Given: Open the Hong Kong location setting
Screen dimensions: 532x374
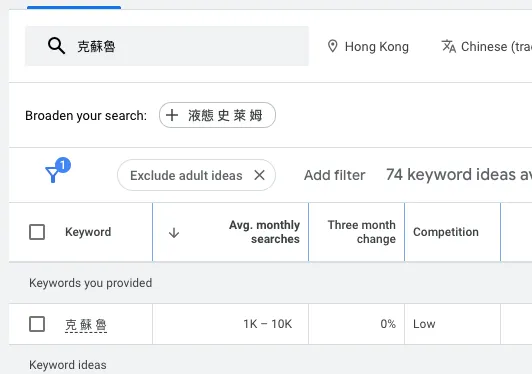Looking at the screenshot, I should coord(368,46).
